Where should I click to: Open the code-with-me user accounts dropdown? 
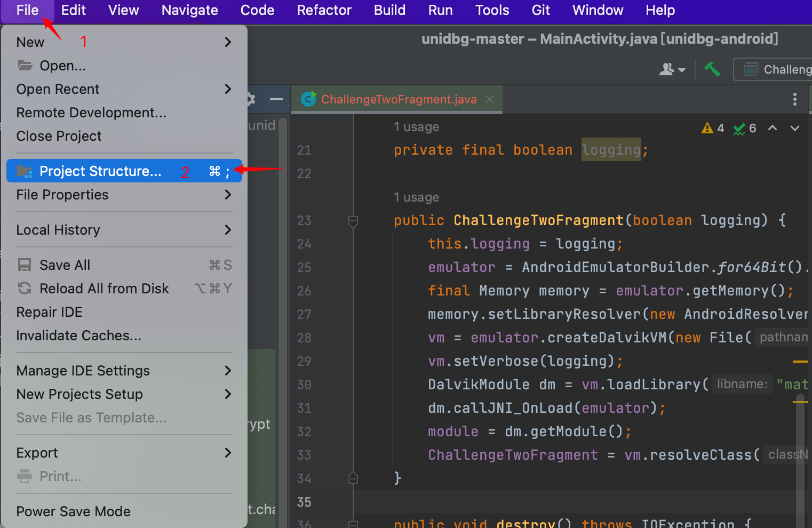672,69
